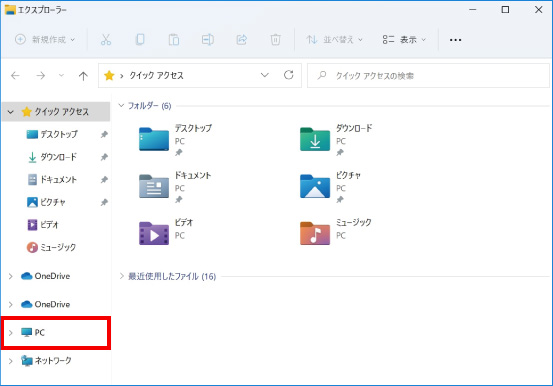The width and height of the screenshot is (553, 386).
Task: Expand 最近使用したファイル (16) group
Action: 121,276
